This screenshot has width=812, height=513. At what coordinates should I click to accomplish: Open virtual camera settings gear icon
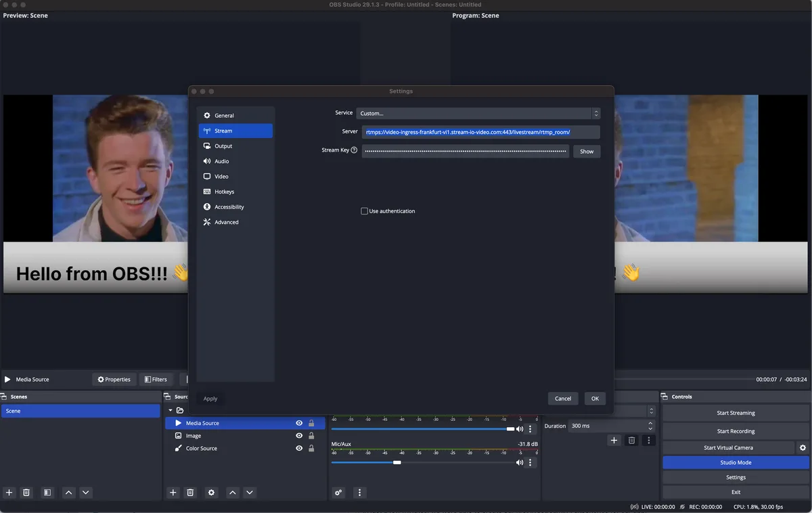click(x=803, y=447)
